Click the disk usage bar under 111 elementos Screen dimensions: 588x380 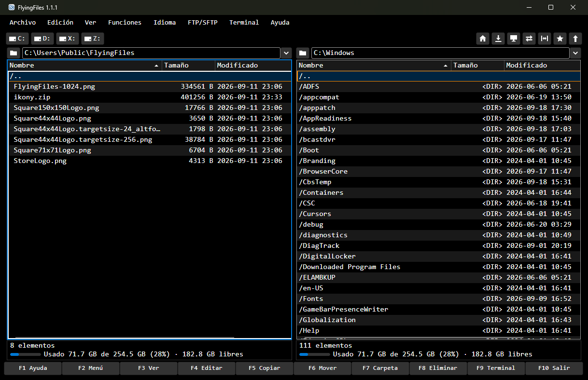(314, 354)
